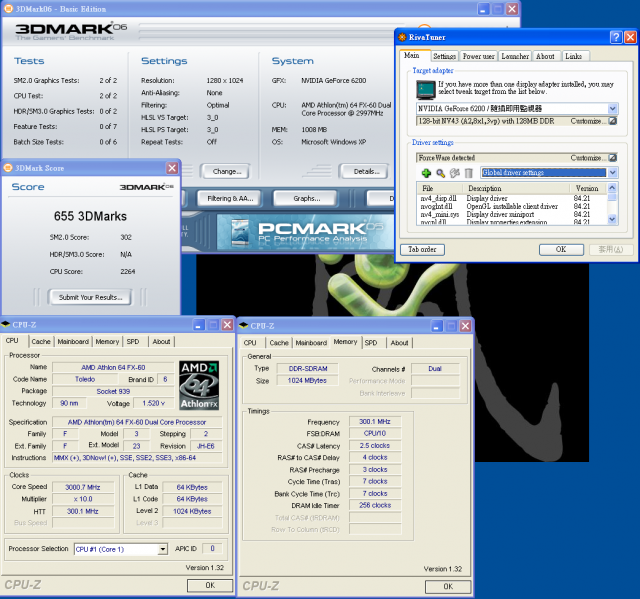Open the Memory tab in the left CPU-Z window
This screenshot has height=599, width=640.
(x=107, y=342)
